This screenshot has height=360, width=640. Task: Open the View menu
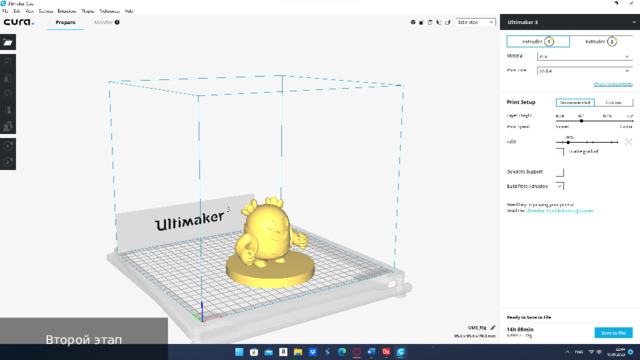29,11
